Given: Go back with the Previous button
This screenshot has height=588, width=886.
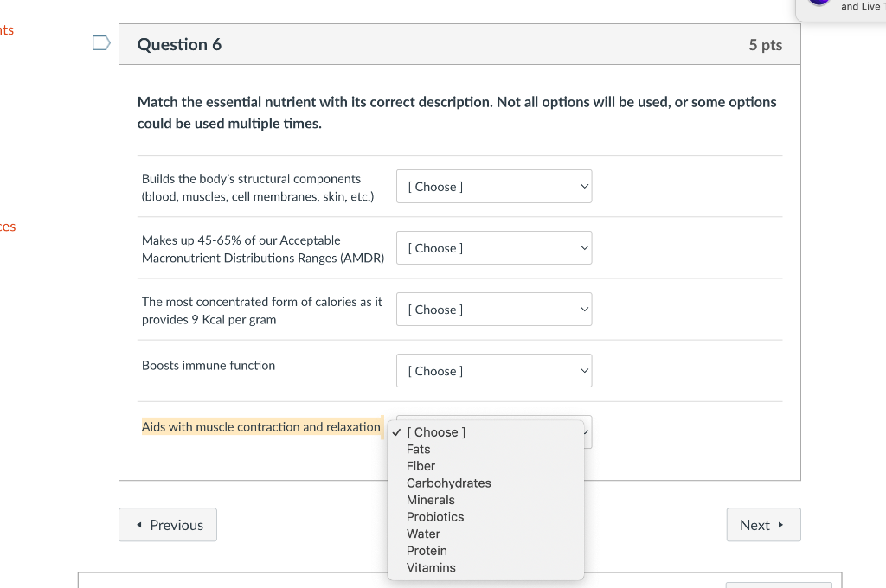Looking at the screenshot, I should (x=168, y=525).
